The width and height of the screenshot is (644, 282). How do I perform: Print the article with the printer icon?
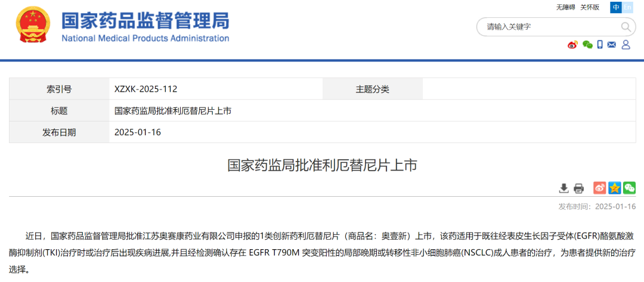(x=578, y=188)
